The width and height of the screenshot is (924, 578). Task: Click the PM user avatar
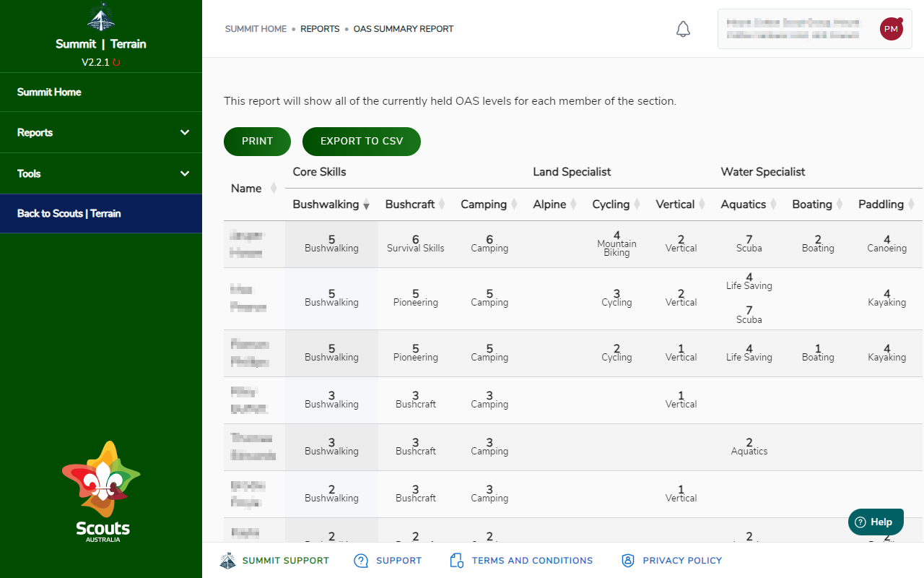(x=891, y=29)
